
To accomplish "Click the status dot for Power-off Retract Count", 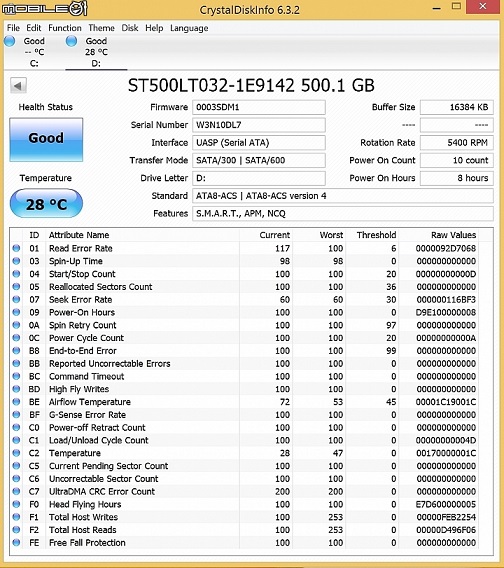I will pyautogui.click(x=16, y=427).
